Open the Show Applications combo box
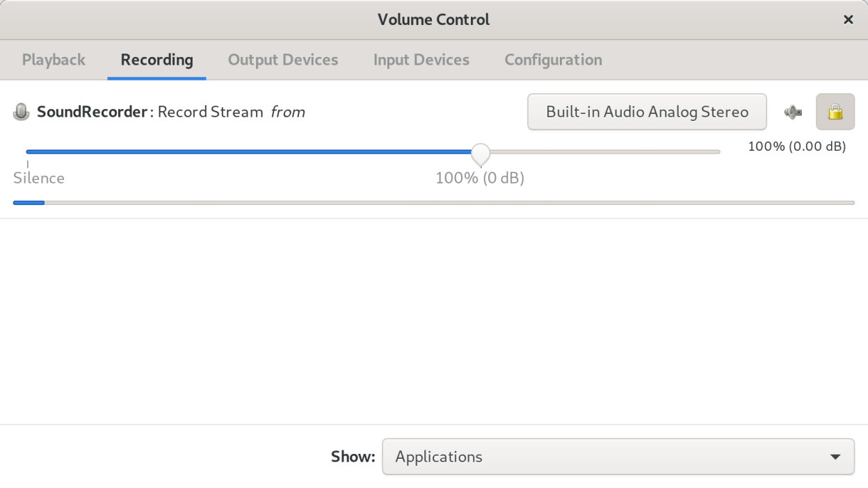This screenshot has width=868, height=488. click(x=618, y=457)
